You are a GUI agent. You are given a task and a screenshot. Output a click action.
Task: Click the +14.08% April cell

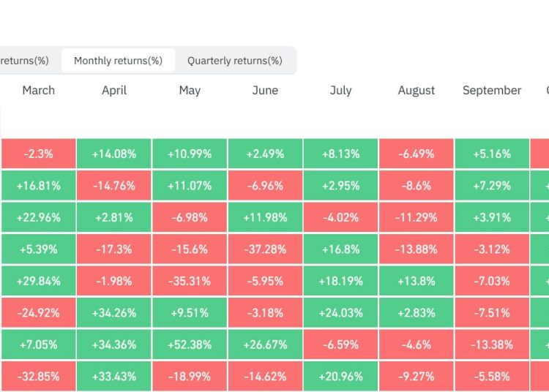tap(113, 154)
